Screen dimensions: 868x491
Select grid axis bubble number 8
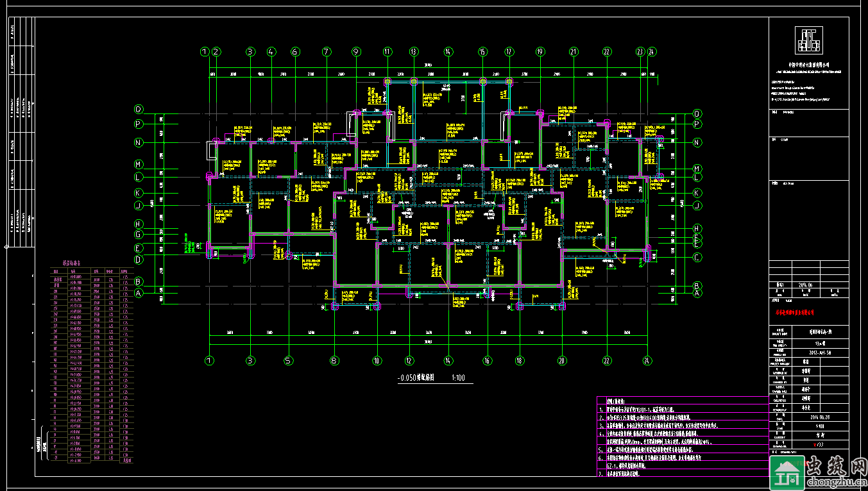tap(334, 361)
